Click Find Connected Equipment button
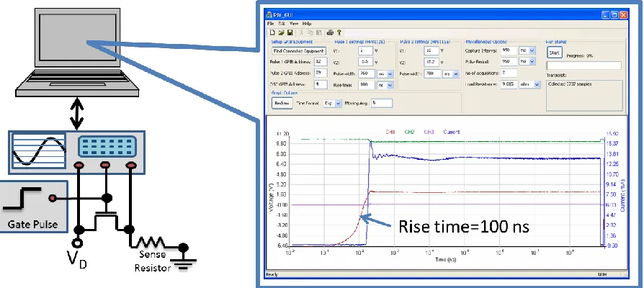644x288 pixels. point(299,51)
